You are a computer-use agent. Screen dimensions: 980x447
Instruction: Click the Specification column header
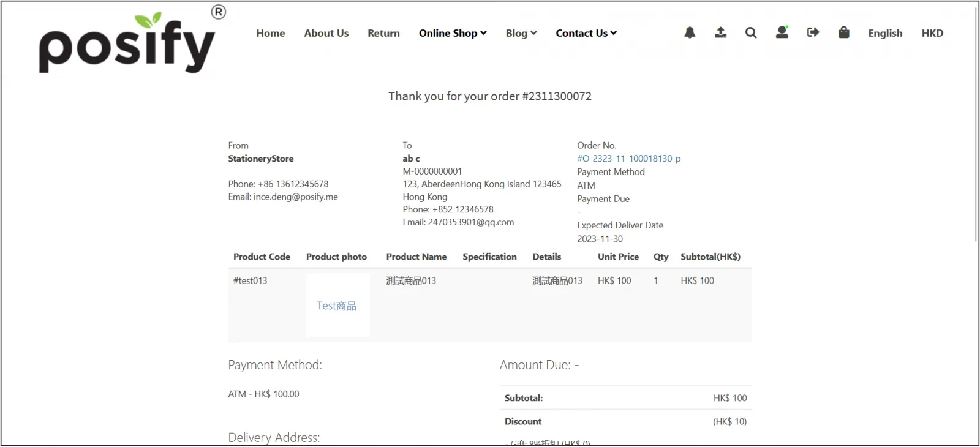489,257
